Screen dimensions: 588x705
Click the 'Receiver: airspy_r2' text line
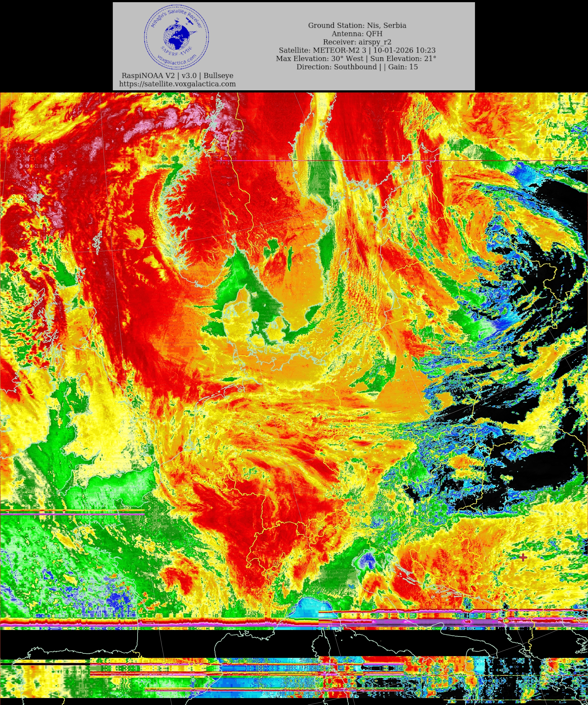tap(357, 42)
